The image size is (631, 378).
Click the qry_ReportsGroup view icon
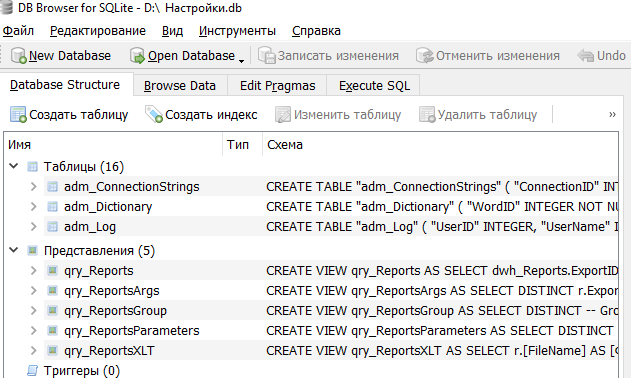(x=52, y=310)
